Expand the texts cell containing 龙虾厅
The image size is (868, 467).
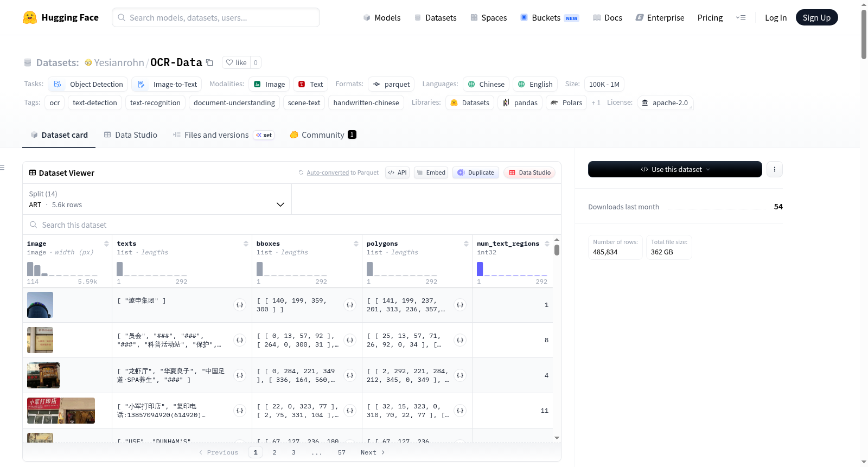click(x=240, y=375)
